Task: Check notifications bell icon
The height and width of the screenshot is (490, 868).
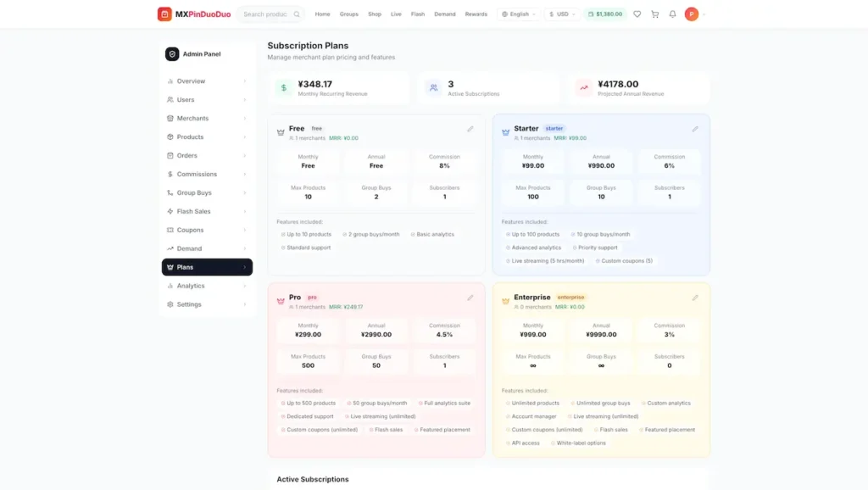Action: tap(672, 14)
